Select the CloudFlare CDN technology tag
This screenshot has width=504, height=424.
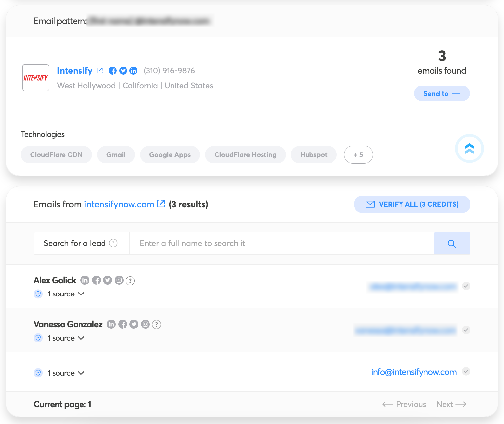coord(56,155)
